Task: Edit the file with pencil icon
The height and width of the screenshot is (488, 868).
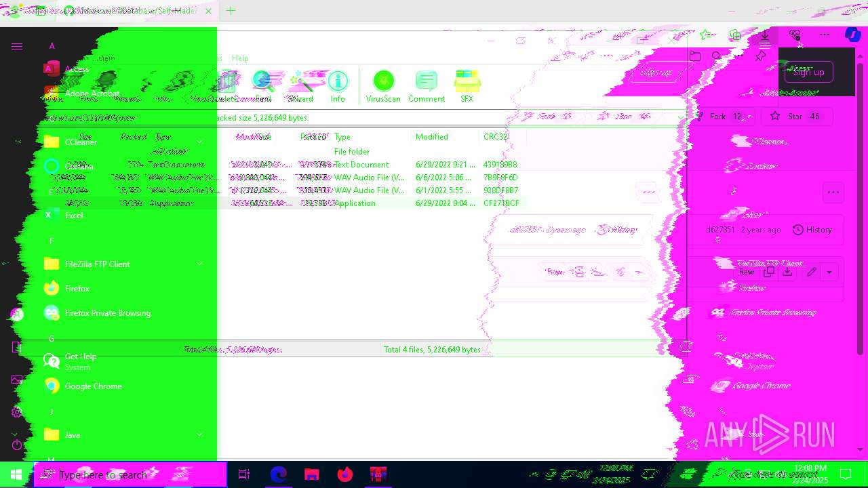Action: pos(811,272)
